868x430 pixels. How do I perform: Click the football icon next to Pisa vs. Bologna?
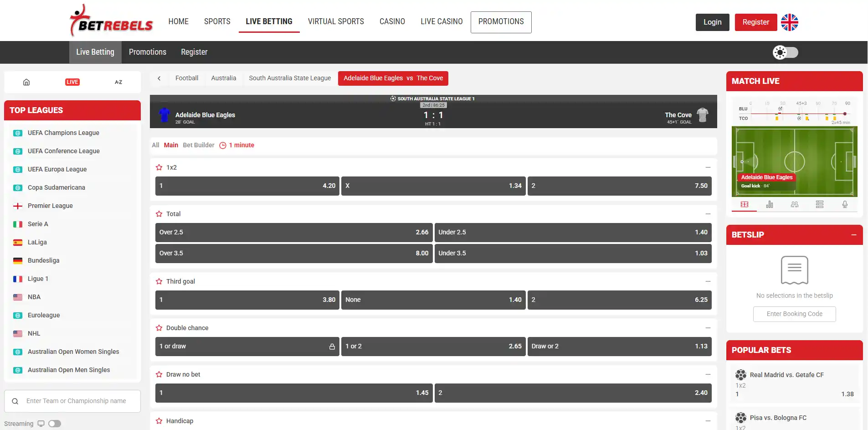tap(741, 418)
